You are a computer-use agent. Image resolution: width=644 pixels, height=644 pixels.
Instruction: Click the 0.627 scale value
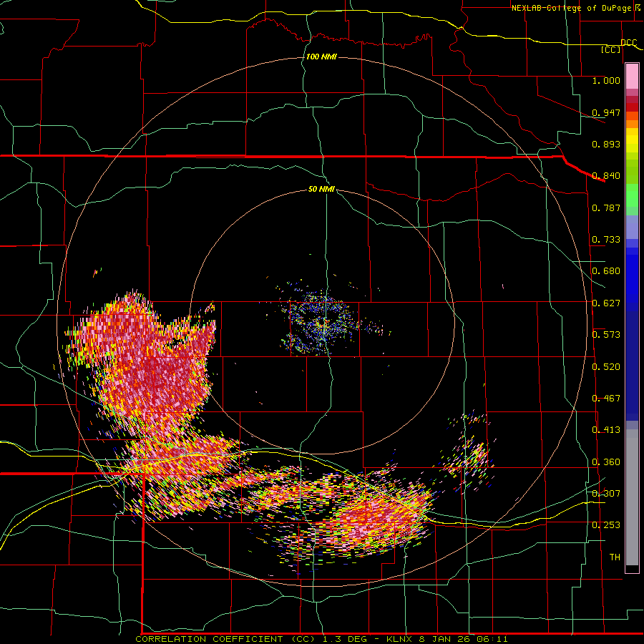606,303
